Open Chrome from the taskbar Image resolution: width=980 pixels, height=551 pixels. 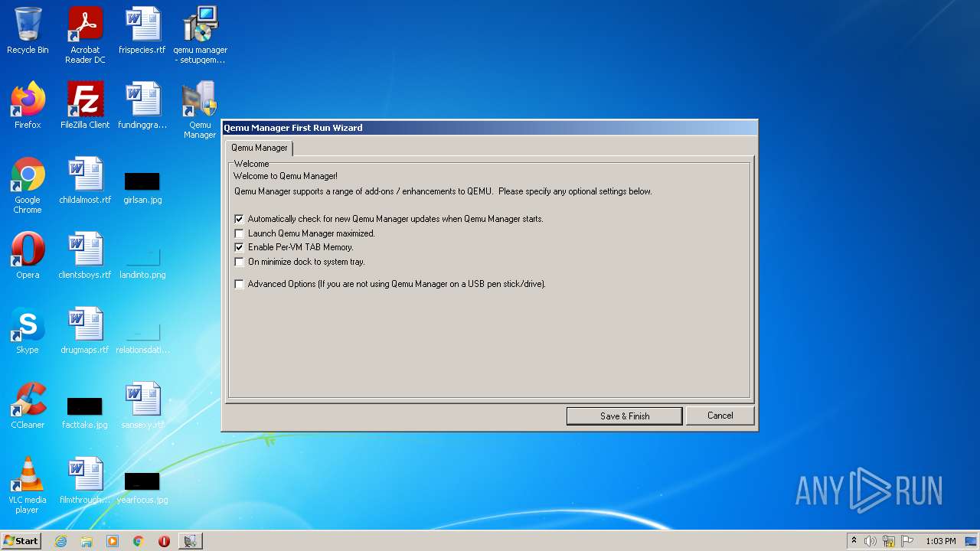point(139,541)
